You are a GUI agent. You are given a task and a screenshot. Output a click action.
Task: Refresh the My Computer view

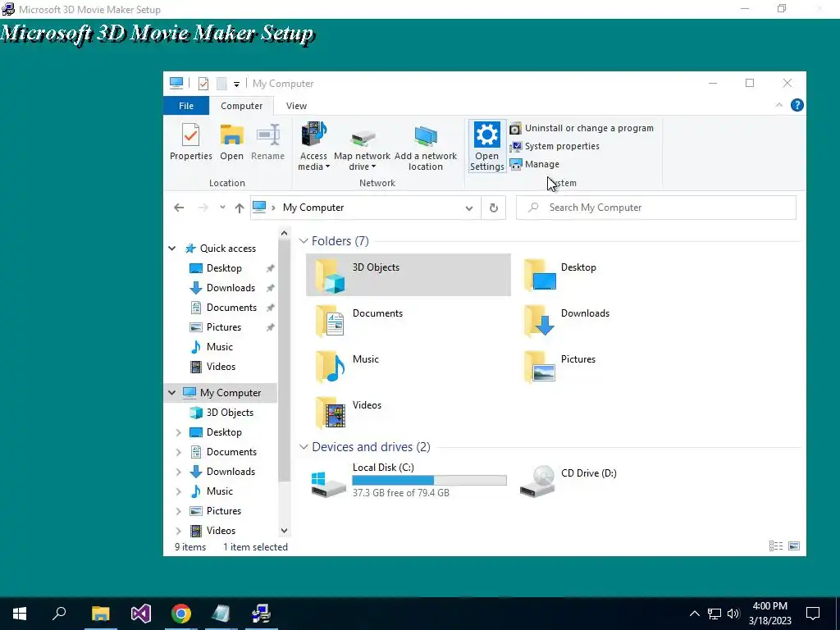(x=493, y=208)
